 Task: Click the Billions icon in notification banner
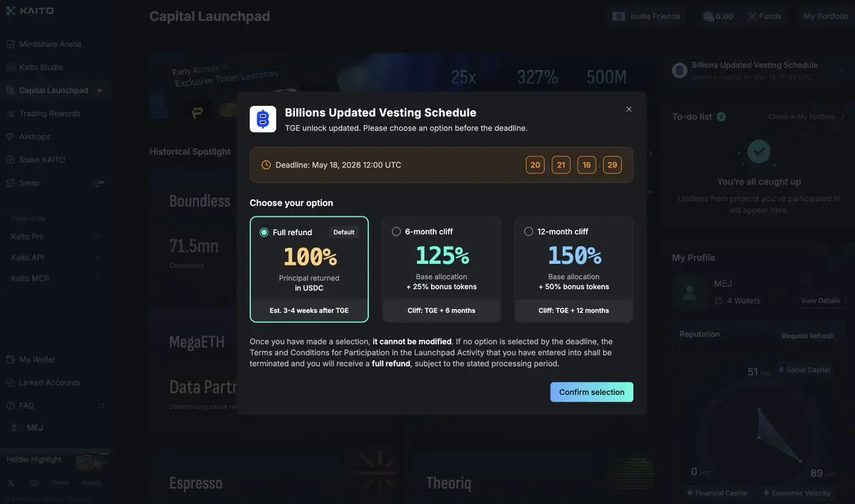680,70
